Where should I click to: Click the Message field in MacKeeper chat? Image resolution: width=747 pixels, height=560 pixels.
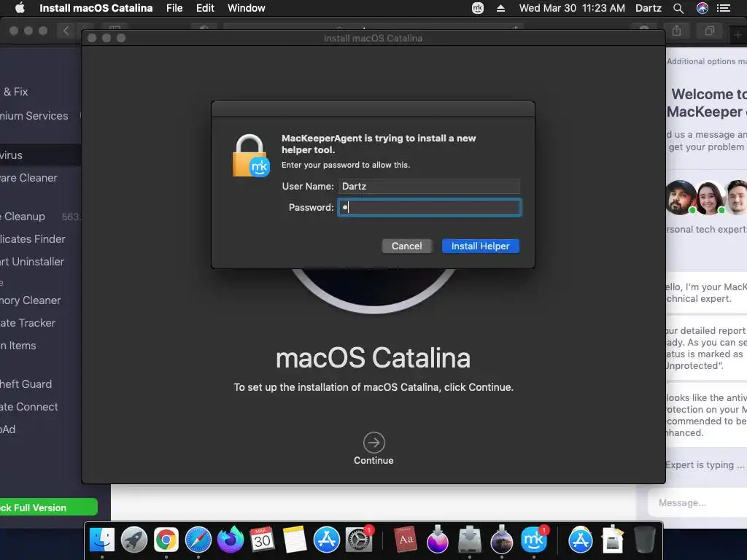point(697,503)
